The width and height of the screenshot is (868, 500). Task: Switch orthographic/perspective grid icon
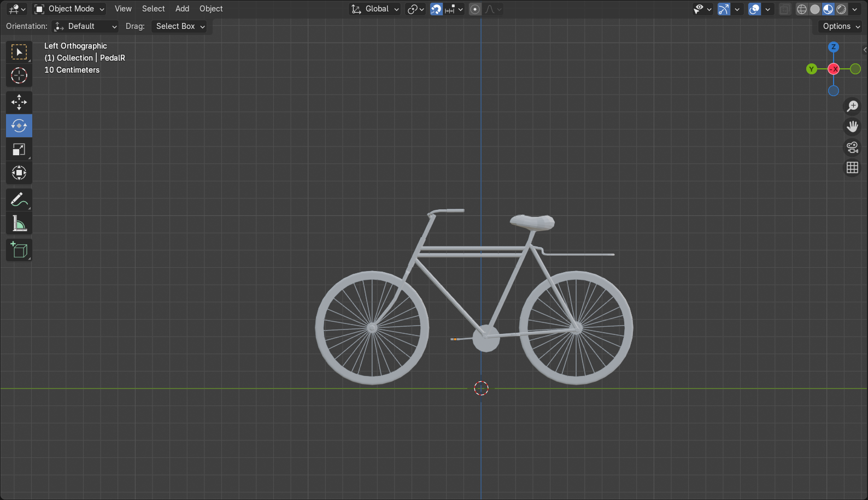pos(852,168)
